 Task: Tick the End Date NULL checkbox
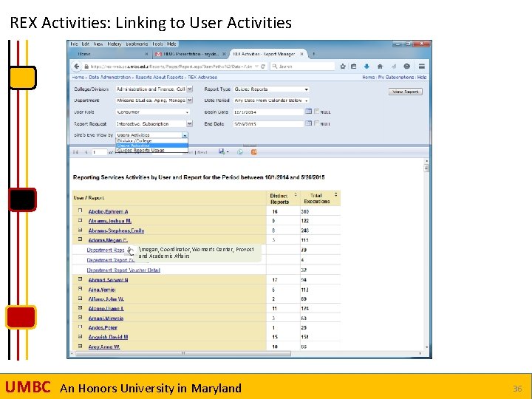316,123
